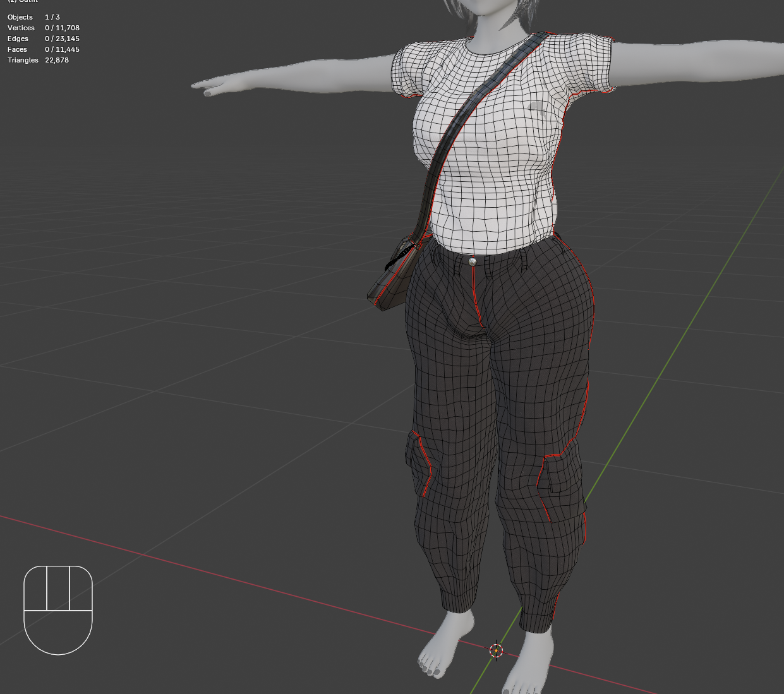Click the Triangles count 22,878
Image resolution: width=784 pixels, height=694 pixels.
coord(57,60)
